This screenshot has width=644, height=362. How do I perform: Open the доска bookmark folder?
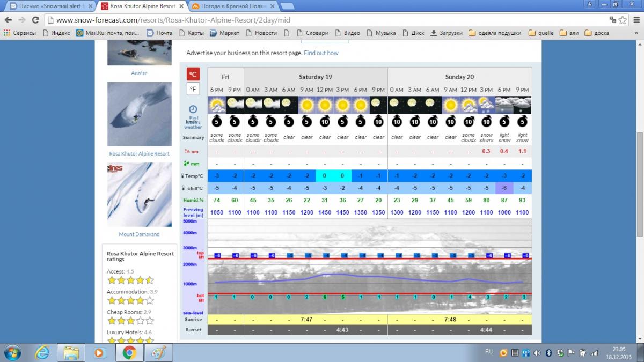click(x=597, y=33)
